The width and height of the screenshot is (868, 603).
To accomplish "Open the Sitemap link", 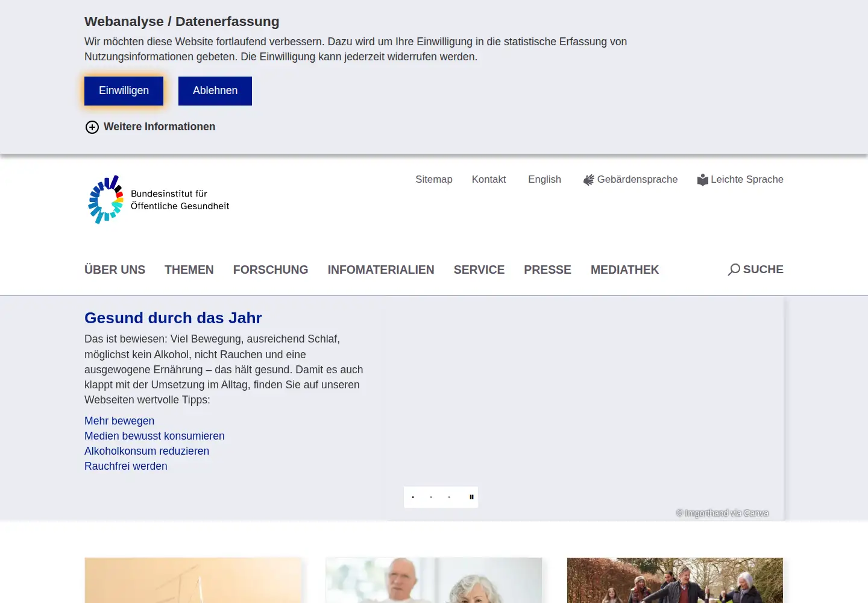I will pyautogui.click(x=434, y=179).
